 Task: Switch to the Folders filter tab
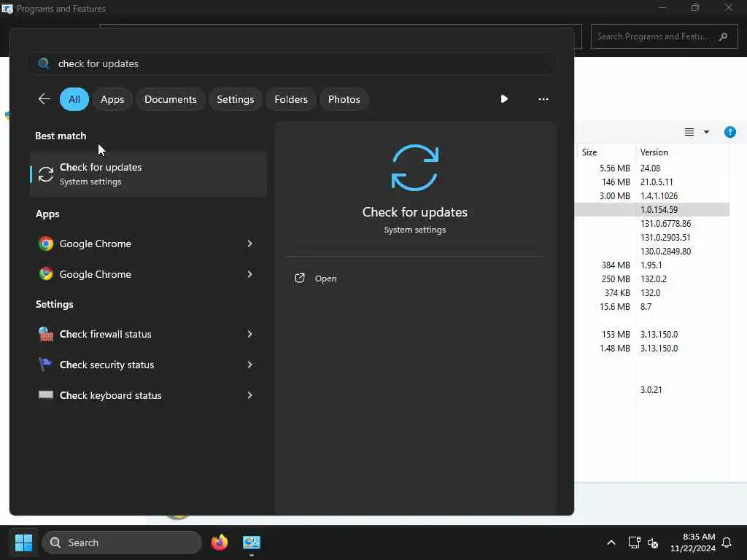291,99
